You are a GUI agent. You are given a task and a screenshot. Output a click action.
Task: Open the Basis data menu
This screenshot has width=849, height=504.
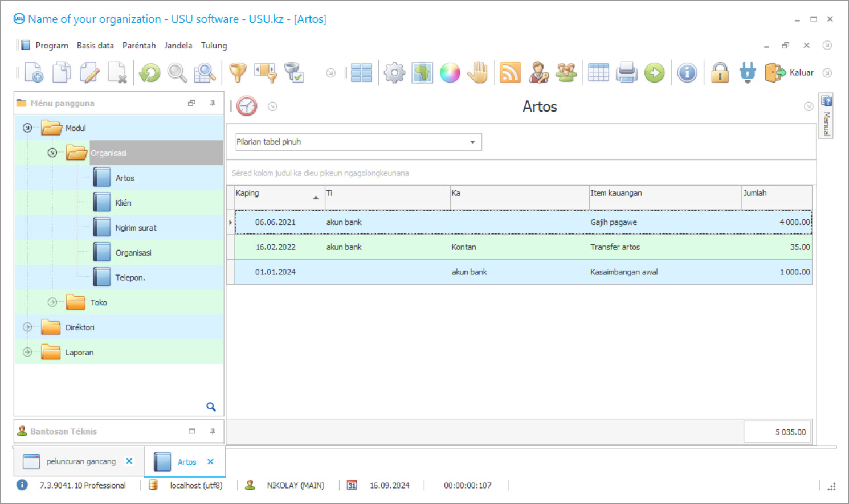[95, 46]
